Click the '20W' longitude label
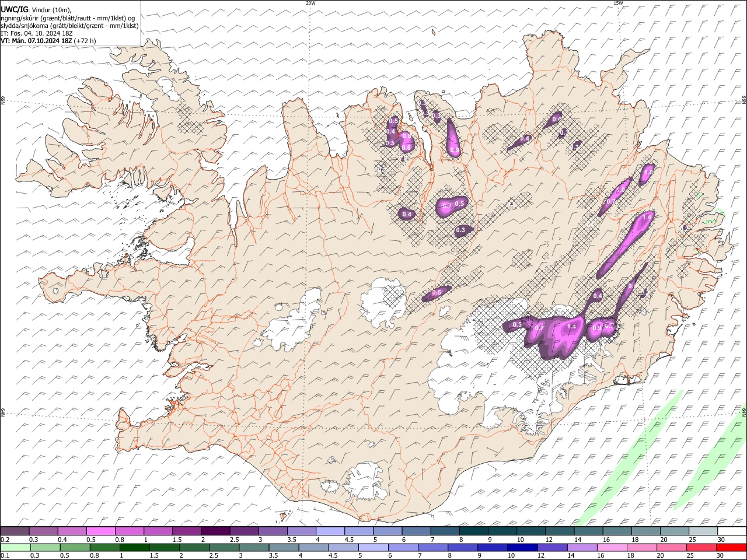Viewport: 747px width, 560px height. click(310, 3)
